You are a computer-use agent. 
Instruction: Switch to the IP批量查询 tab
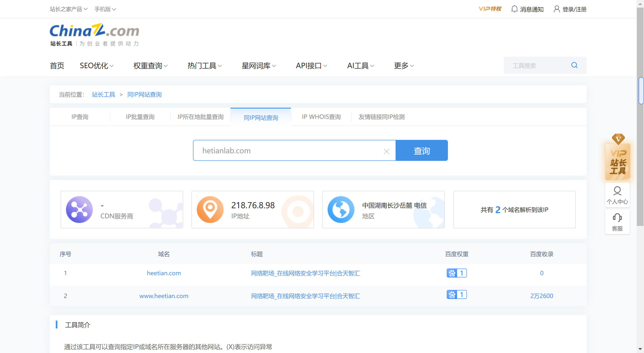click(140, 117)
